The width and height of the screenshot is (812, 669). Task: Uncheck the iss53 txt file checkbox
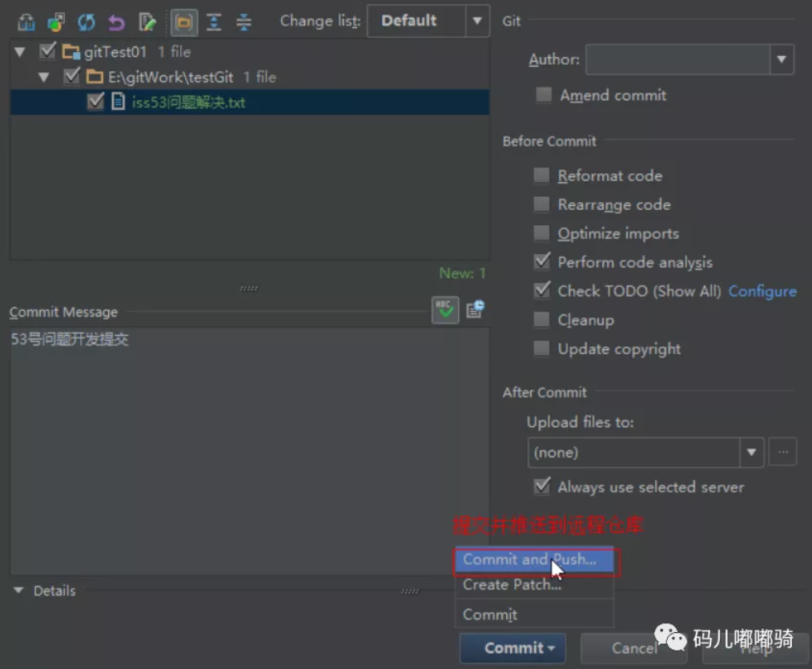[95, 101]
